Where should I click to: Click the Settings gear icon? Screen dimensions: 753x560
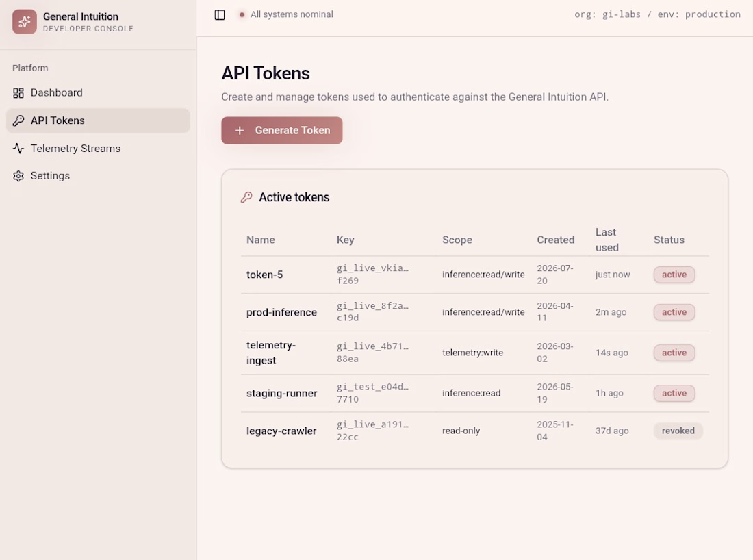point(18,176)
